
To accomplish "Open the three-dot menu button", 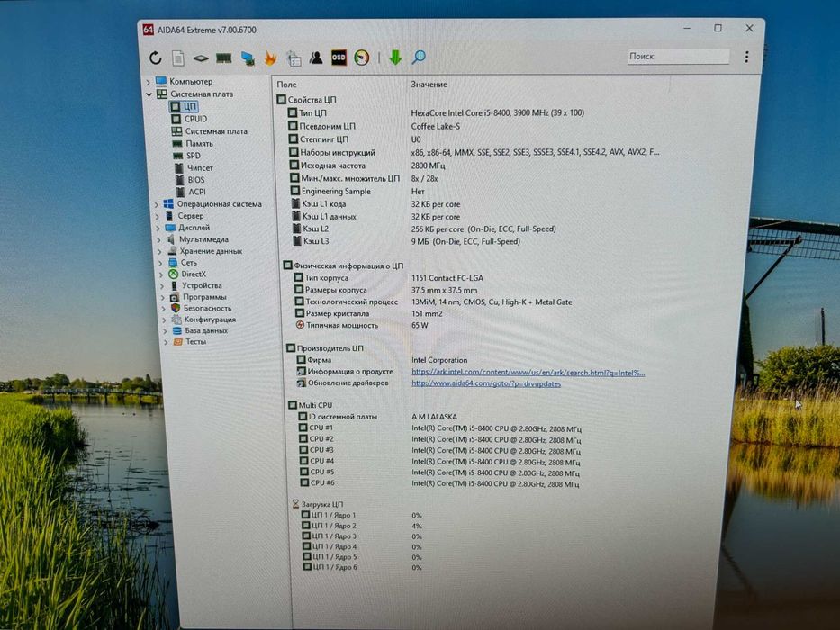I will [x=746, y=57].
